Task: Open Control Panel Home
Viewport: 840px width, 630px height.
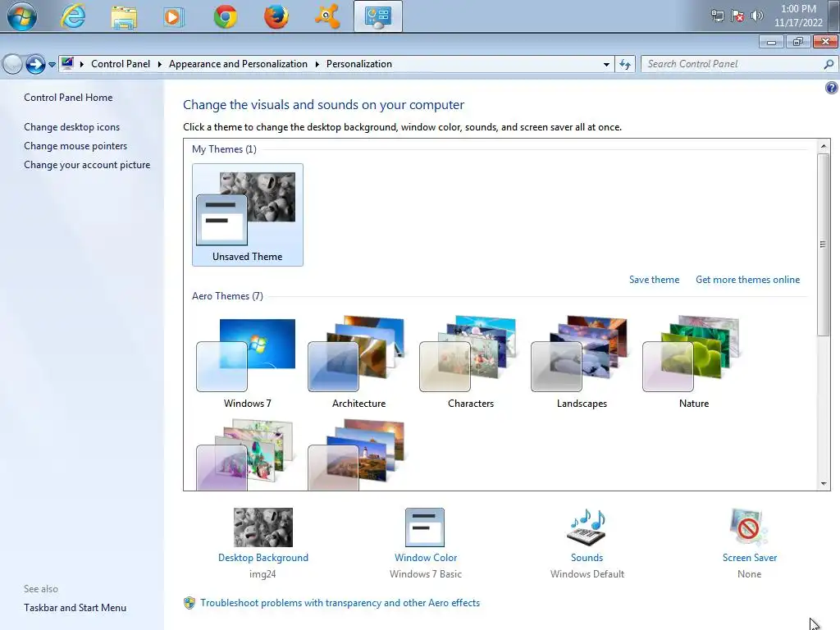Action: (68, 98)
